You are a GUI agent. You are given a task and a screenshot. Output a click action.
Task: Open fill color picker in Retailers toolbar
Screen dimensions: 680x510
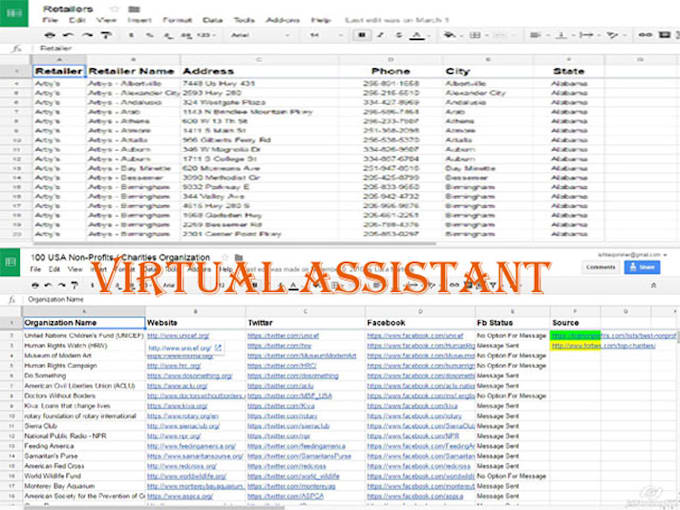[x=451, y=35]
